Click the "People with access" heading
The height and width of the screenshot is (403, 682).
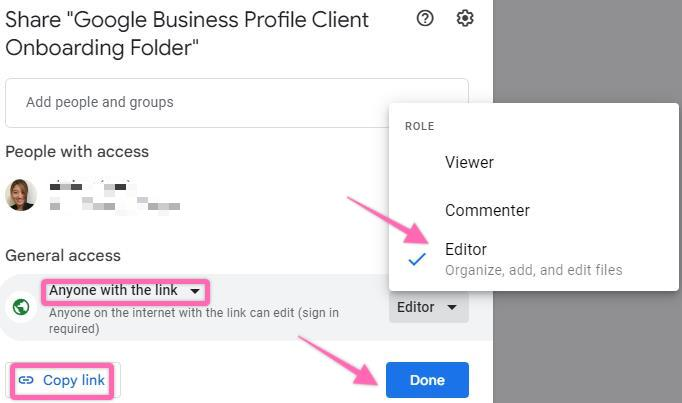pyautogui.click(x=77, y=152)
